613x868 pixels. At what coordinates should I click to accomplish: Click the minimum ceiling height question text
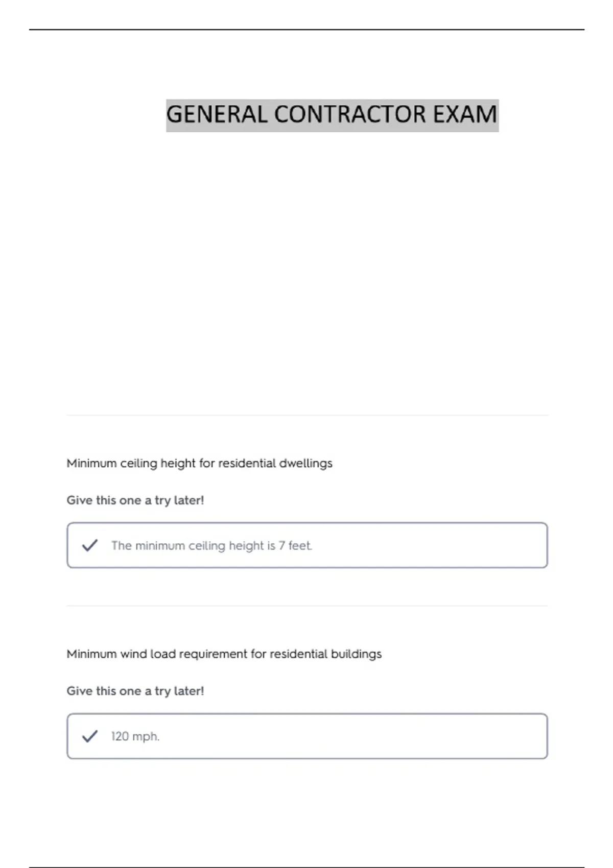pos(199,464)
